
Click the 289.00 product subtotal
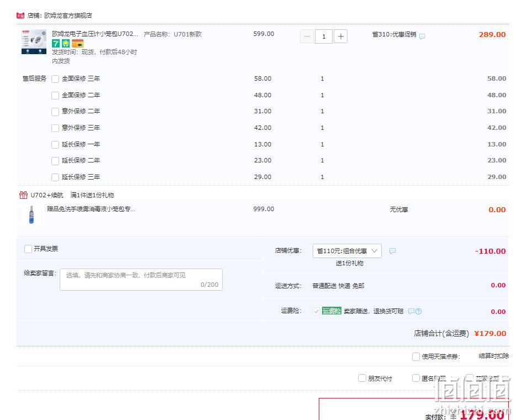click(492, 35)
